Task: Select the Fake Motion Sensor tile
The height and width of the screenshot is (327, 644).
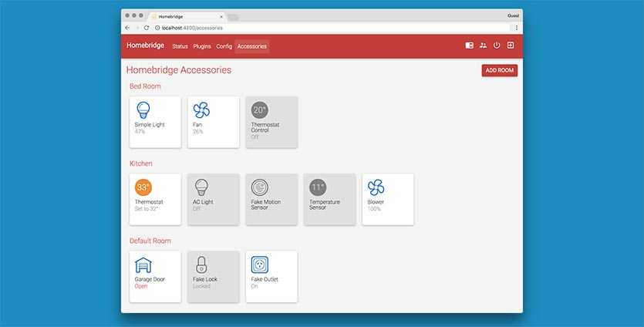Action: pyautogui.click(x=271, y=199)
